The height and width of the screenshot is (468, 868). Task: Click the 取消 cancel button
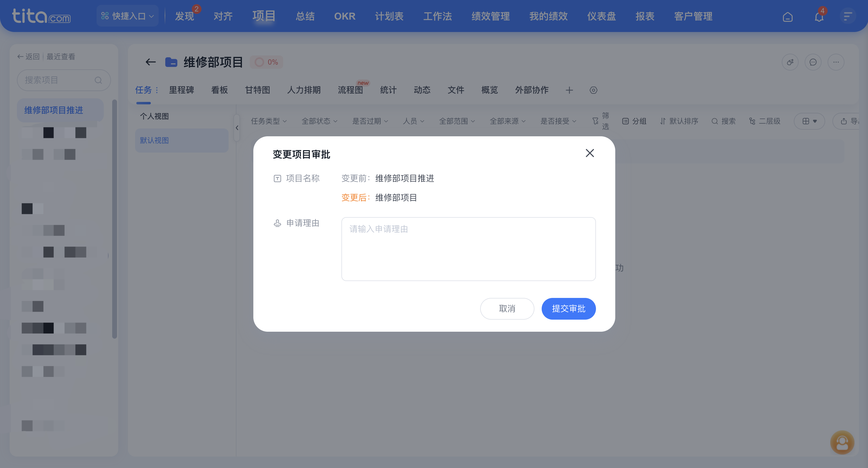pos(507,308)
